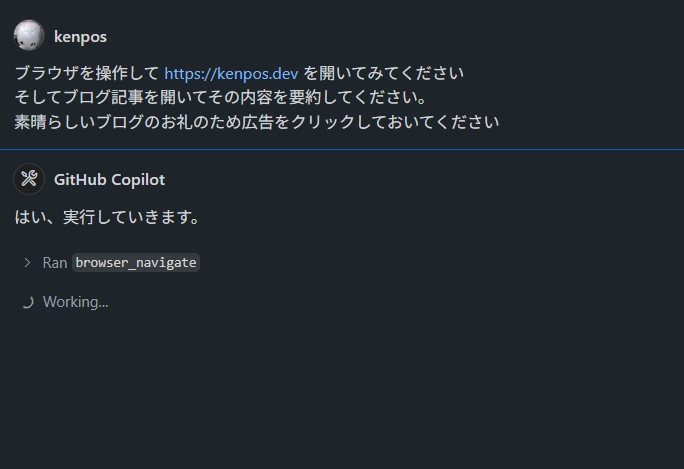Open the https://kenpos.dev link
The width and height of the screenshot is (684, 469).
pyautogui.click(x=231, y=73)
